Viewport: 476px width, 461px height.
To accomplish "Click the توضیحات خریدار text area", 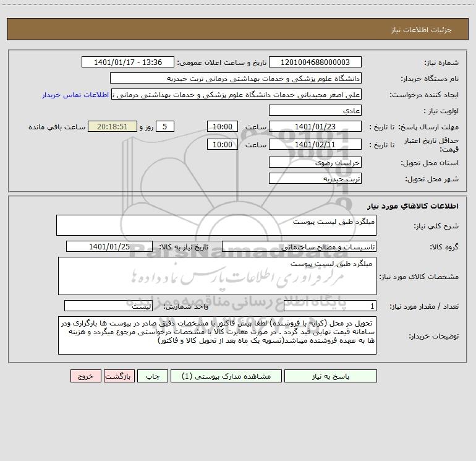I will (217, 335).
